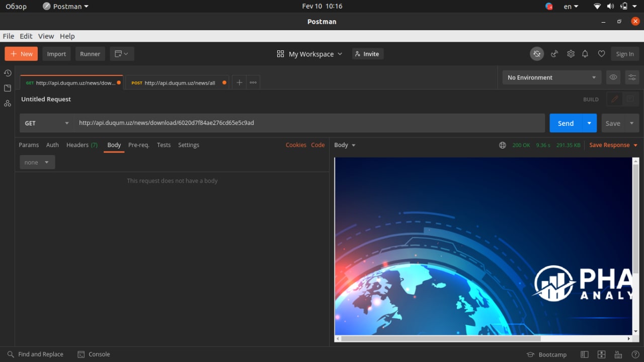The image size is (644, 362).
Task: Open the help question mark icon
Action: (635, 354)
